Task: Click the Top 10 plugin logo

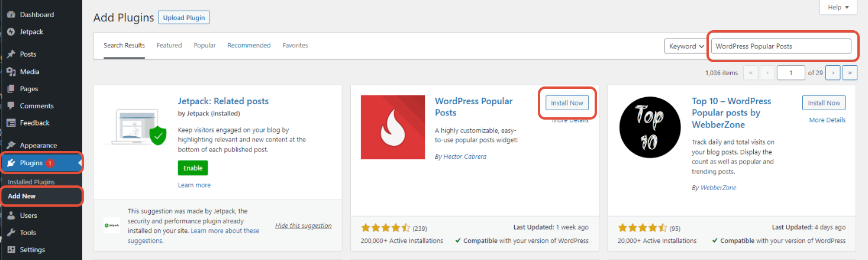Action: [650, 127]
